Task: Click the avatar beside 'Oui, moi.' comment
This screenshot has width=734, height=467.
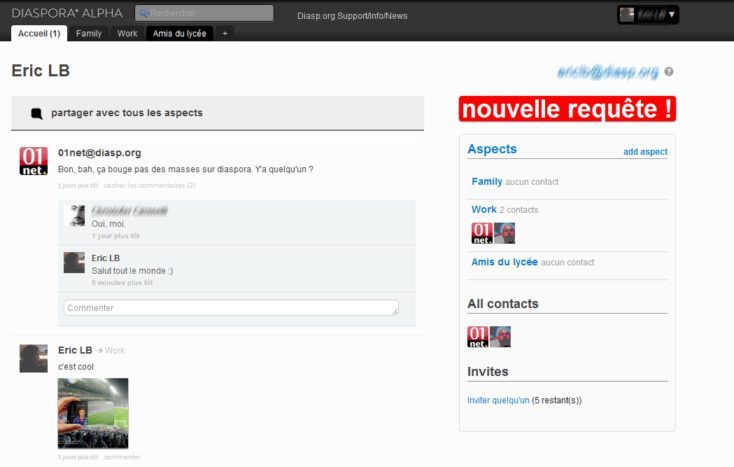Action: 74,215
